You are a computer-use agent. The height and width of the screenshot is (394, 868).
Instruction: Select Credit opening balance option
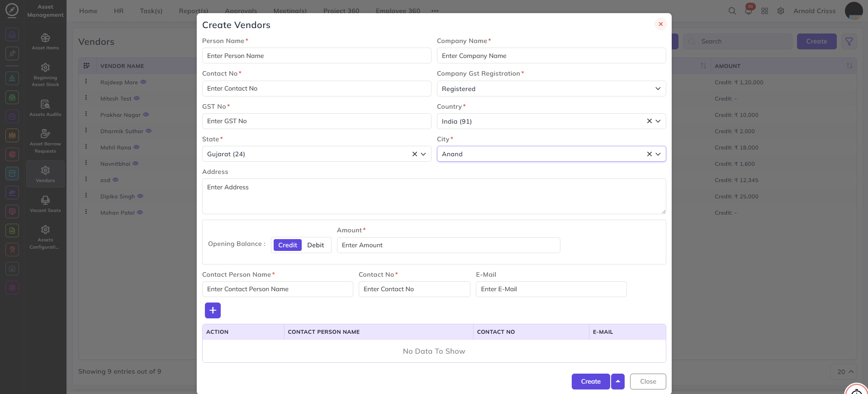(288, 245)
